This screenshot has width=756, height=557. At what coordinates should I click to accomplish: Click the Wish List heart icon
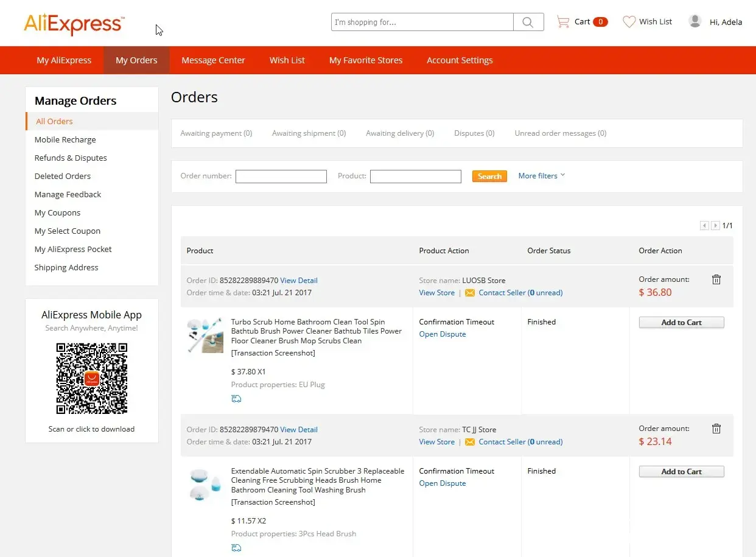click(x=629, y=22)
